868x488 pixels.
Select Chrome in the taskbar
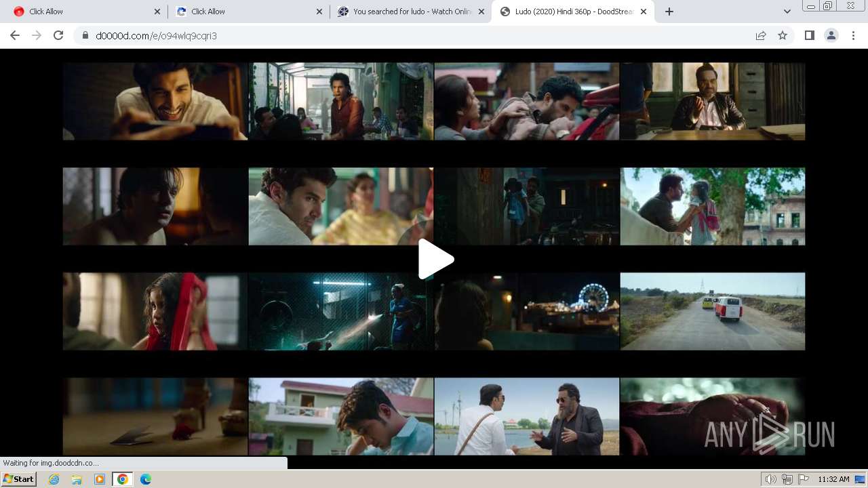pyautogui.click(x=122, y=479)
